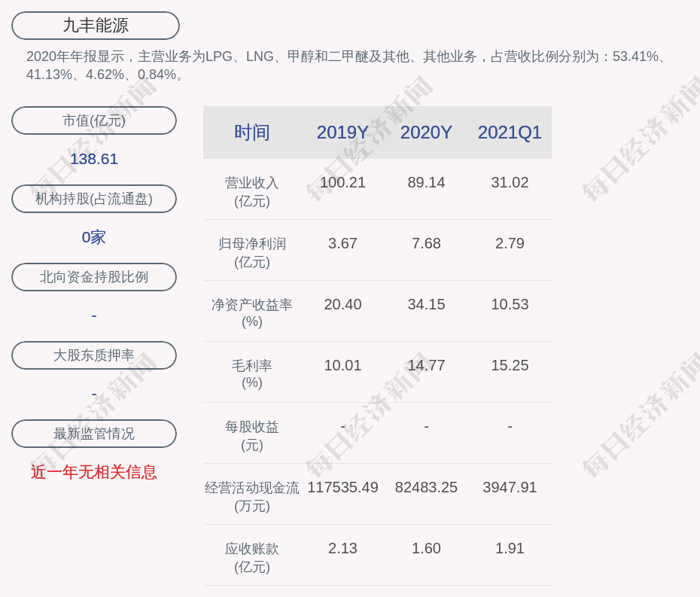The width and height of the screenshot is (700, 597).
Task: Open the 最新监管情况 label
Action: click(x=94, y=434)
